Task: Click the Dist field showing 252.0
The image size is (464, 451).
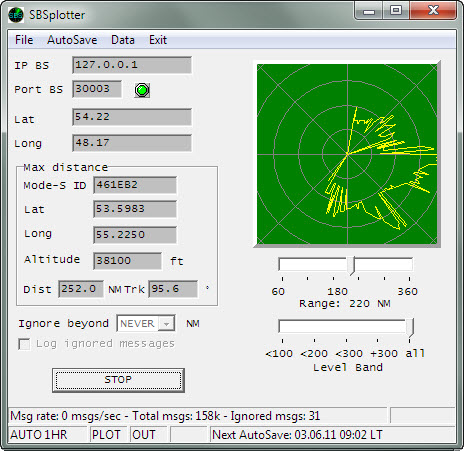Action: (81, 289)
